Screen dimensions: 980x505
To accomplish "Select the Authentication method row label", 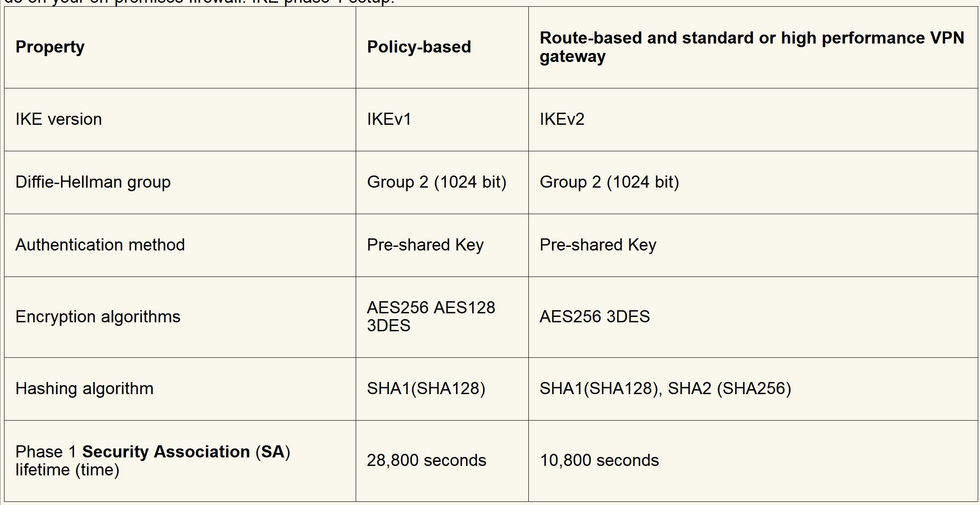I will coord(100,245).
